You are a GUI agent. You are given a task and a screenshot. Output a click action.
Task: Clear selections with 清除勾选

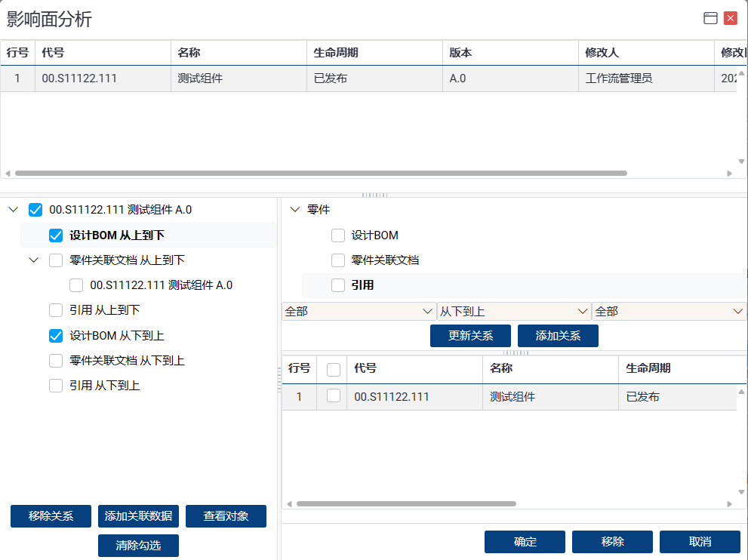click(138, 545)
